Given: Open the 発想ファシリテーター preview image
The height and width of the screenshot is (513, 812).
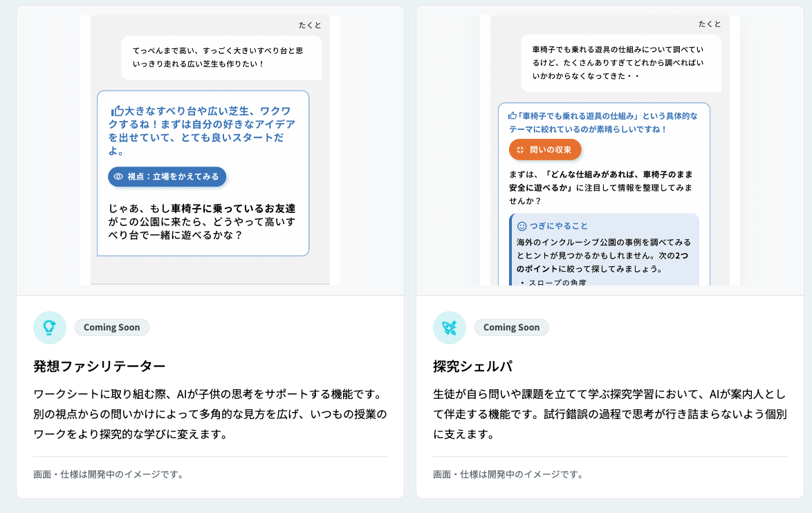Looking at the screenshot, I should 210,150.
